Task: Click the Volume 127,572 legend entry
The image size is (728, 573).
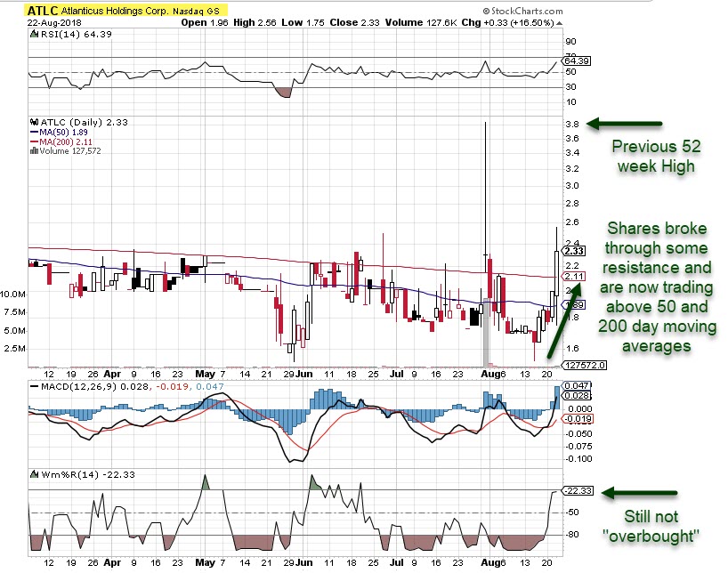Action: pos(68,150)
